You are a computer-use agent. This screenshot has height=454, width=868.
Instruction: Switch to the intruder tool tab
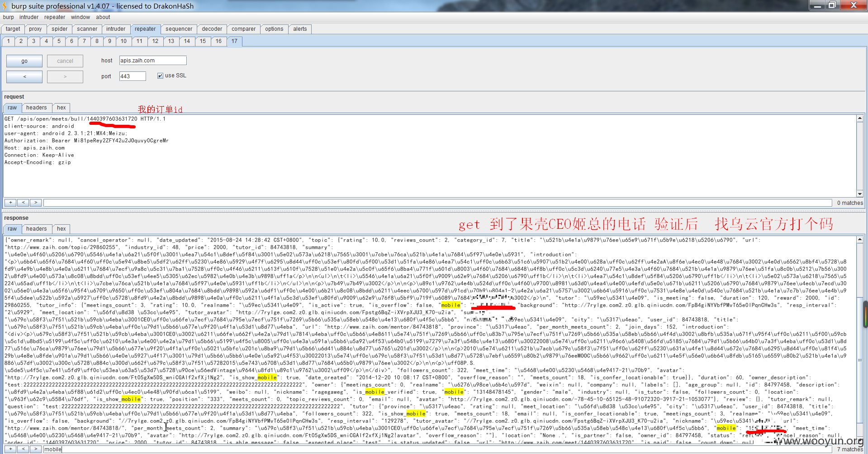point(116,29)
